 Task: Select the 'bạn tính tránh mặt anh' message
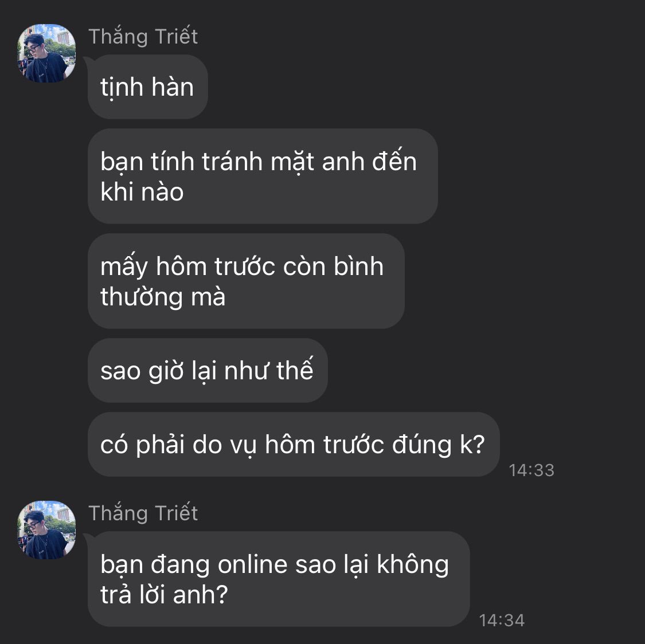[263, 176]
